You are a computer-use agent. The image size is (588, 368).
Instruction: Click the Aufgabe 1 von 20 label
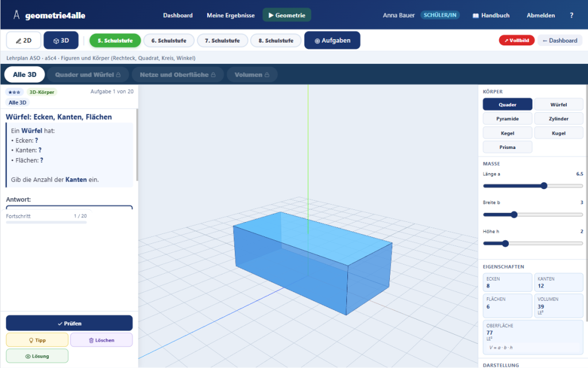[112, 91]
